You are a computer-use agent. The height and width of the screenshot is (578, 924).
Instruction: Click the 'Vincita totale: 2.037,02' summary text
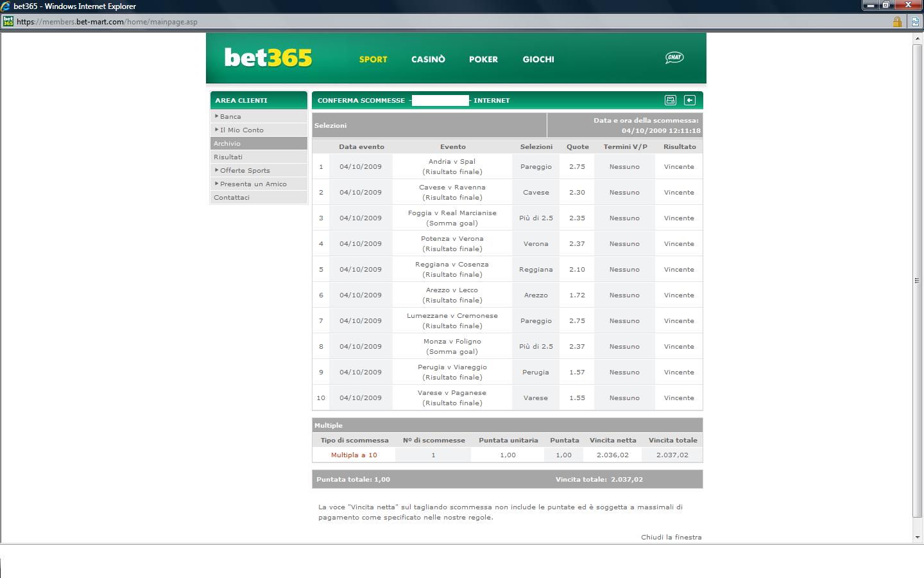pyautogui.click(x=599, y=480)
